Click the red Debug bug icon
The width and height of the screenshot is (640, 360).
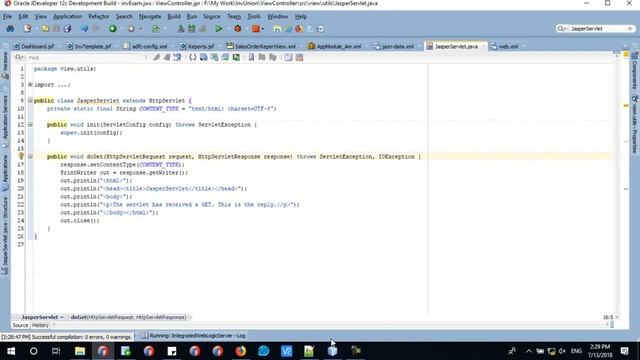238,29
